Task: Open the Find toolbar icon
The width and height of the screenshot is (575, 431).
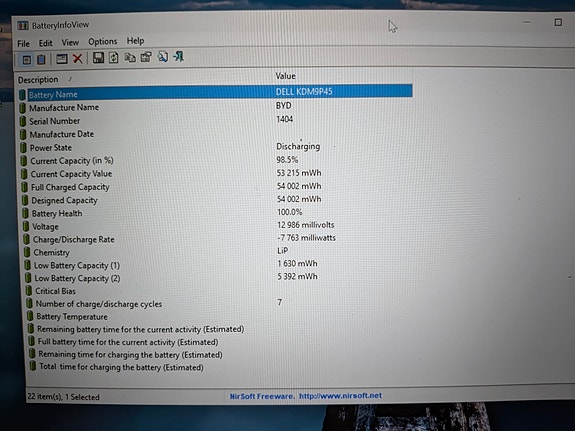Action: pyautogui.click(x=162, y=57)
